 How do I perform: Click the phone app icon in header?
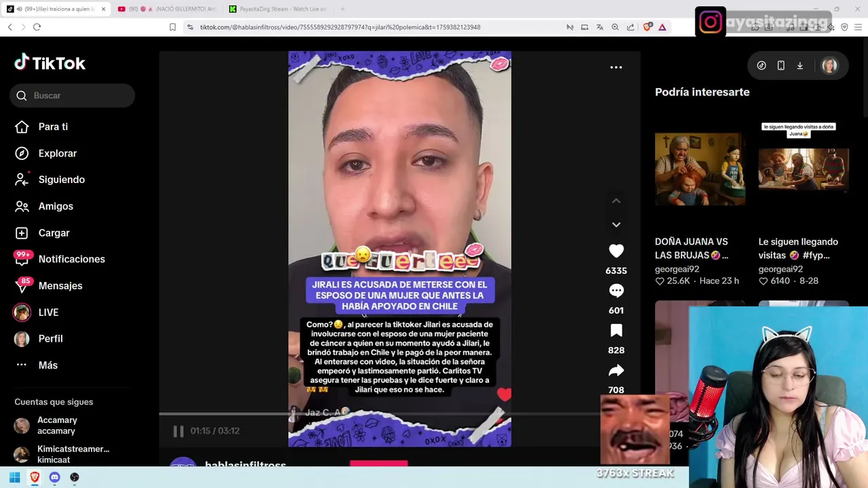(781, 66)
